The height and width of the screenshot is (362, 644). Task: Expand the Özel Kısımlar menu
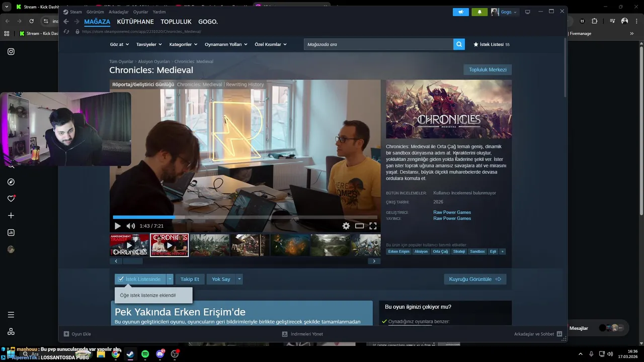tap(271, 44)
